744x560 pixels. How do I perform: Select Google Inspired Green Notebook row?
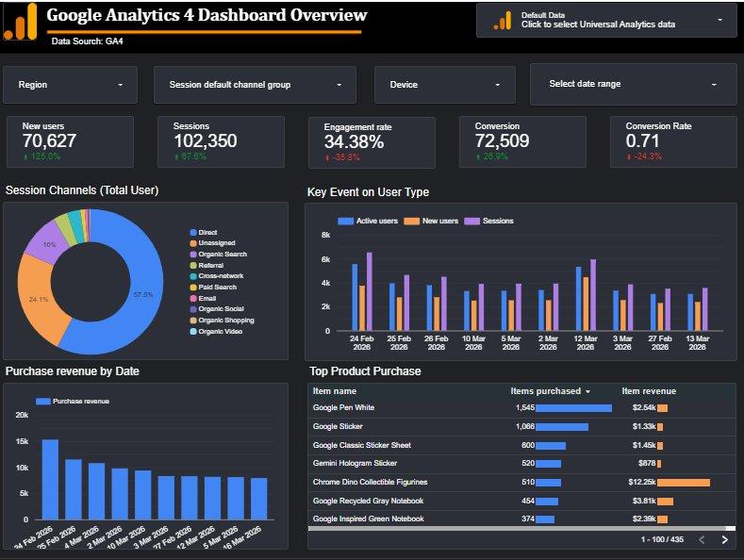pyautogui.click(x=522, y=519)
